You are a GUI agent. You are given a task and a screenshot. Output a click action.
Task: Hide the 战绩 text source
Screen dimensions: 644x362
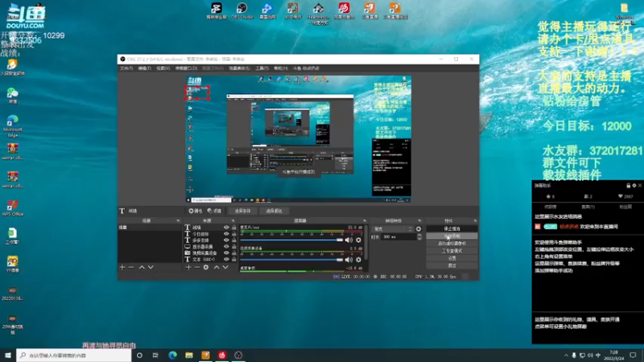coord(226,228)
